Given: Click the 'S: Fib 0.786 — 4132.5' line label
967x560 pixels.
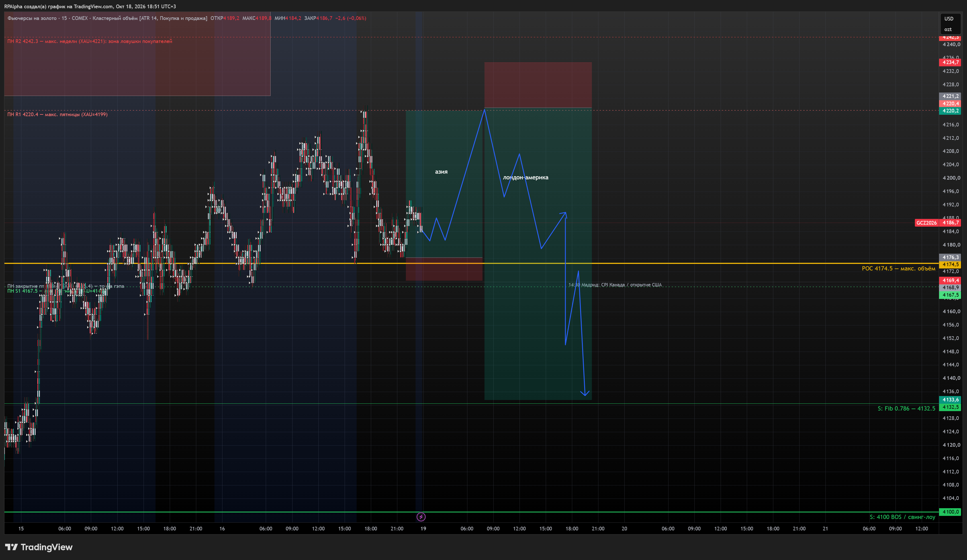Looking at the screenshot, I should (x=906, y=409).
